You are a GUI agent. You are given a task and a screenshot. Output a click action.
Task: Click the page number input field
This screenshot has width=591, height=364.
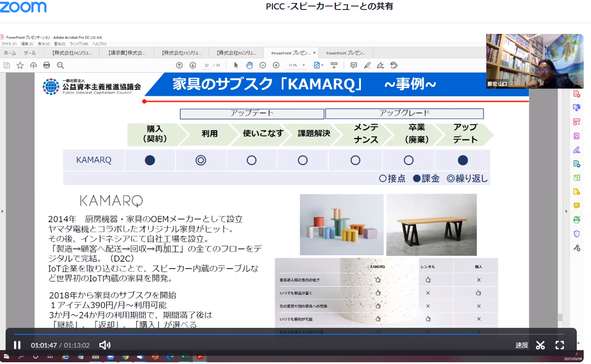tap(207, 66)
